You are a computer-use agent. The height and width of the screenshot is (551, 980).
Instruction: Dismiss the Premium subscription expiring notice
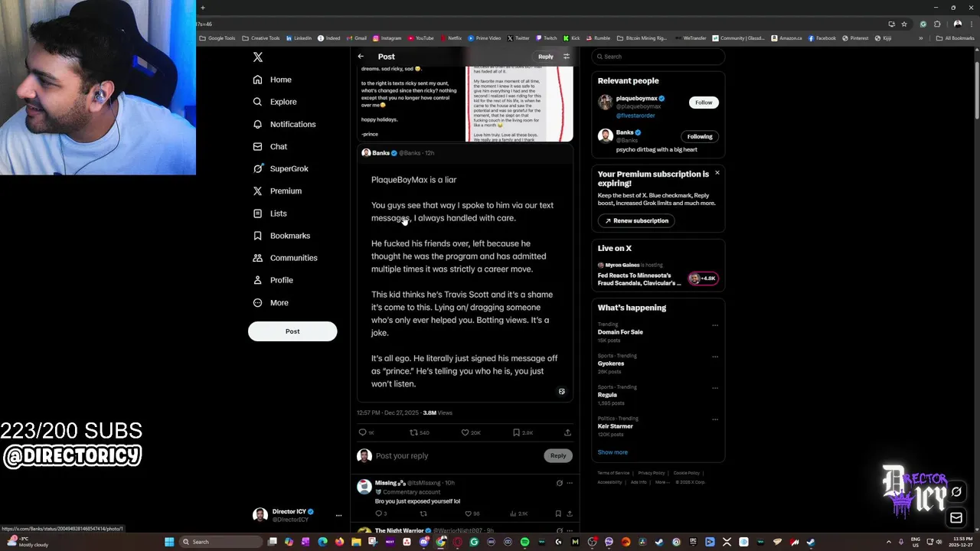pyautogui.click(x=717, y=173)
